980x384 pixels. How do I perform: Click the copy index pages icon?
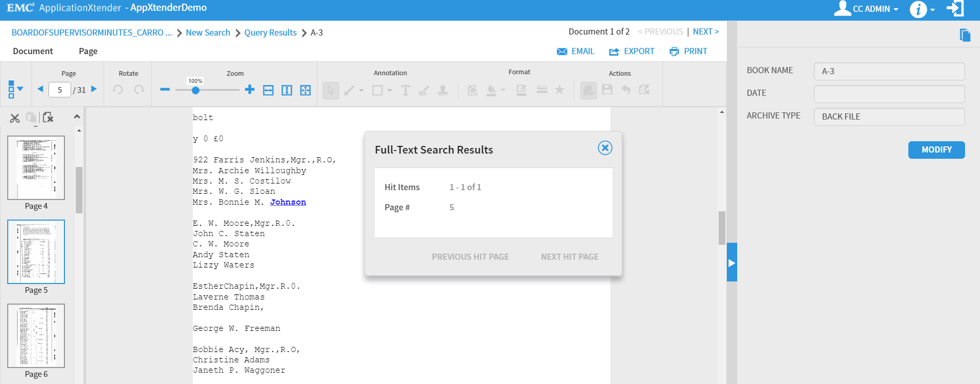tap(965, 35)
